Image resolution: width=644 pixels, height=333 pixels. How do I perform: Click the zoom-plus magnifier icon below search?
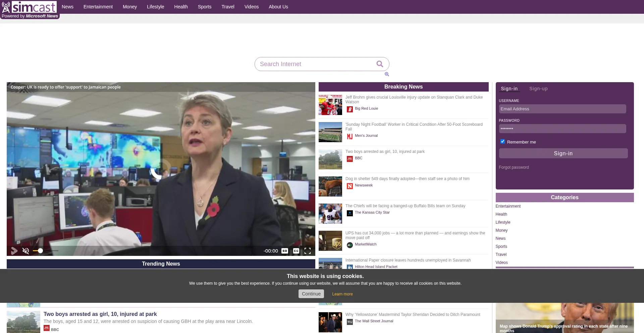pyautogui.click(x=387, y=74)
